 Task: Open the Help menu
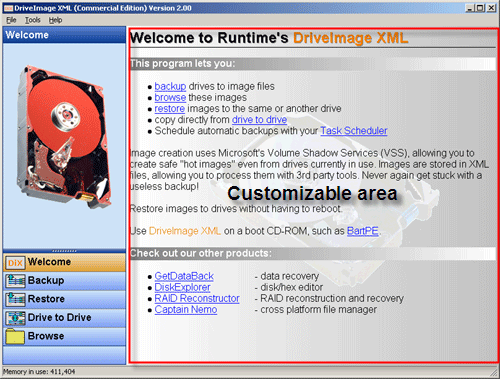coord(55,20)
